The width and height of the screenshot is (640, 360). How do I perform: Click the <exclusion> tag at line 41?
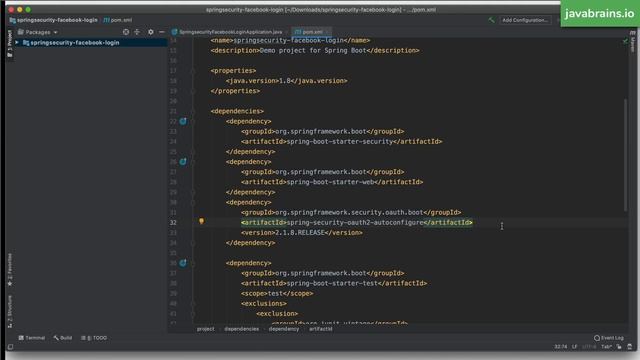(x=277, y=314)
